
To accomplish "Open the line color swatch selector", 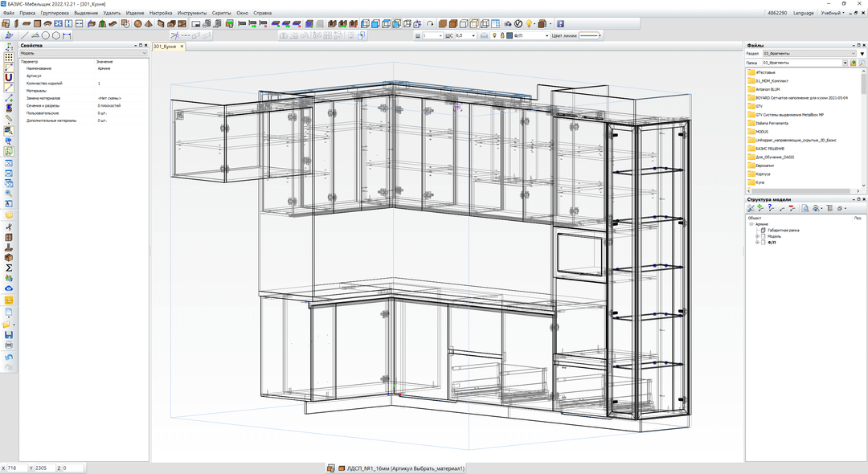I will point(591,35).
